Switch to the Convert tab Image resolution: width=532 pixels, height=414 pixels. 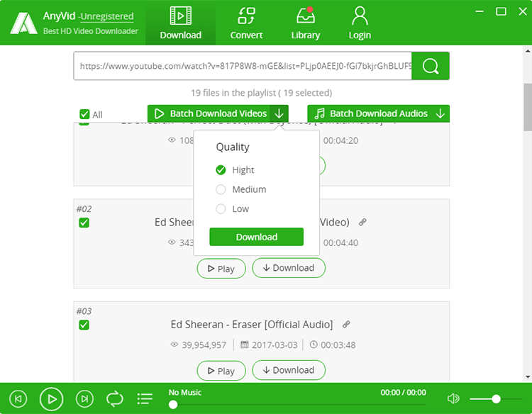tap(246, 23)
